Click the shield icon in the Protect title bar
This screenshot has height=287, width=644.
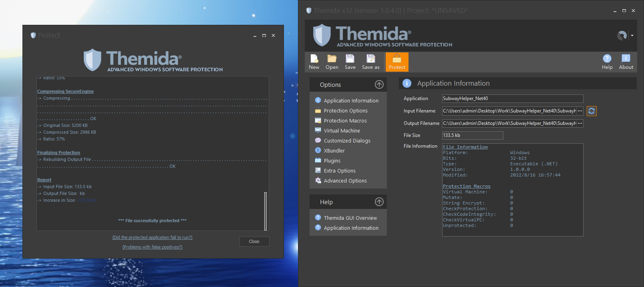pos(33,35)
